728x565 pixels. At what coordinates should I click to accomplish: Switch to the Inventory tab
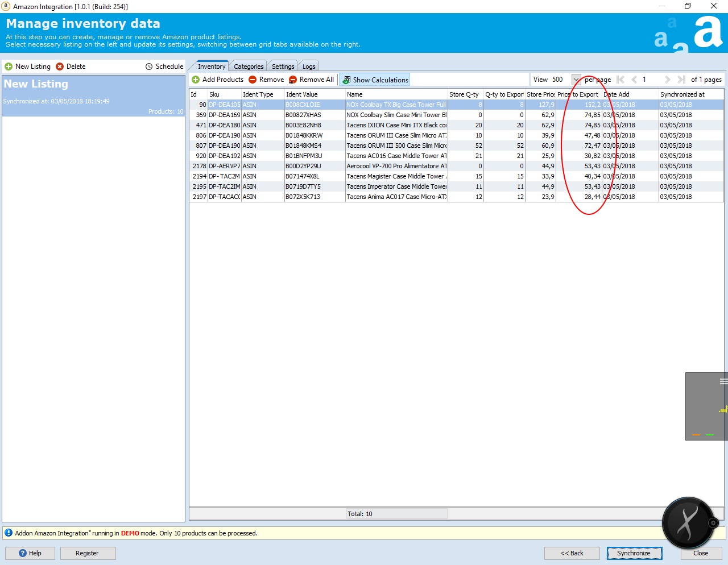pyautogui.click(x=212, y=67)
